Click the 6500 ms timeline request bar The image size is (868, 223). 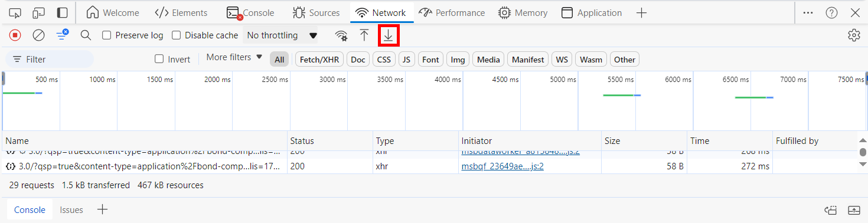point(754,97)
